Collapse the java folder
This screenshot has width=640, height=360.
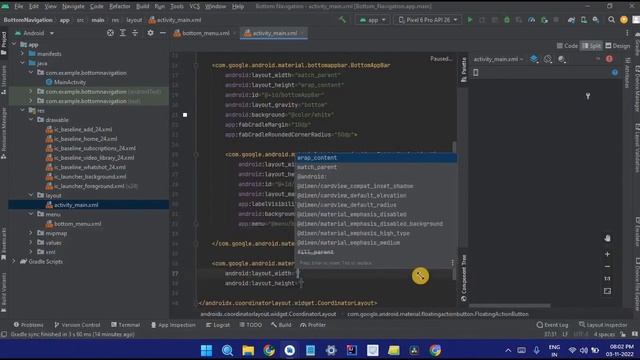(x=22, y=63)
